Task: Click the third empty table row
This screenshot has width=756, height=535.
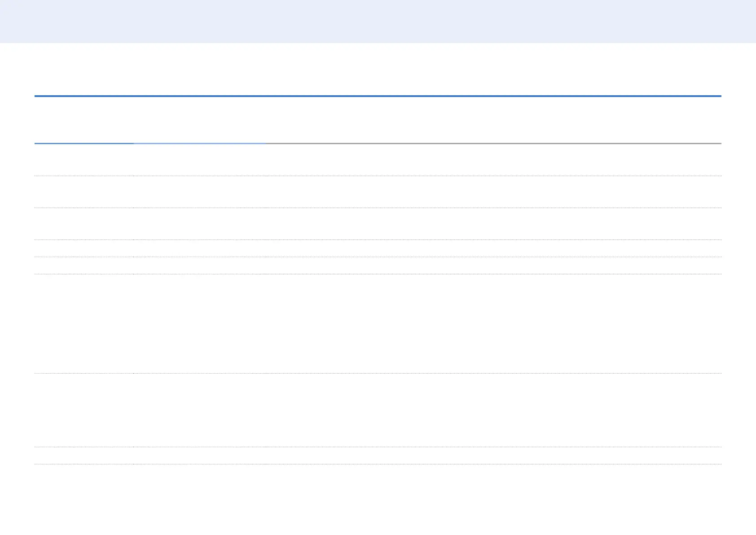Action: (x=378, y=224)
